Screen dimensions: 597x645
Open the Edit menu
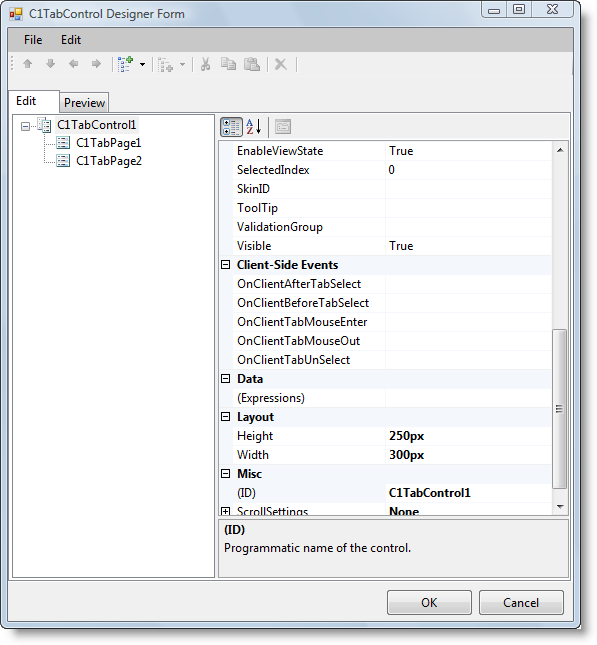click(x=71, y=40)
